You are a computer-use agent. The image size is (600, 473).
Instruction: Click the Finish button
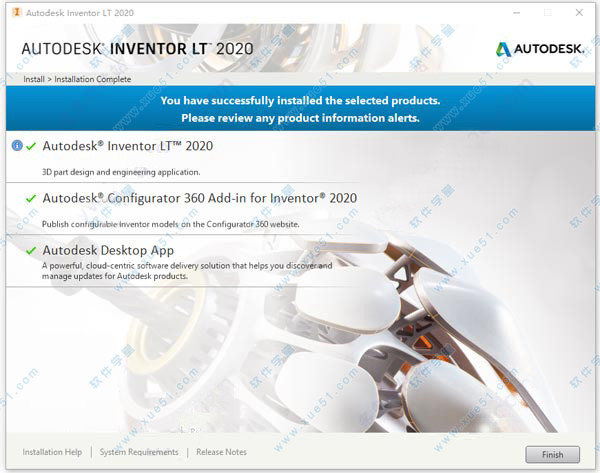[x=552, y=455]
